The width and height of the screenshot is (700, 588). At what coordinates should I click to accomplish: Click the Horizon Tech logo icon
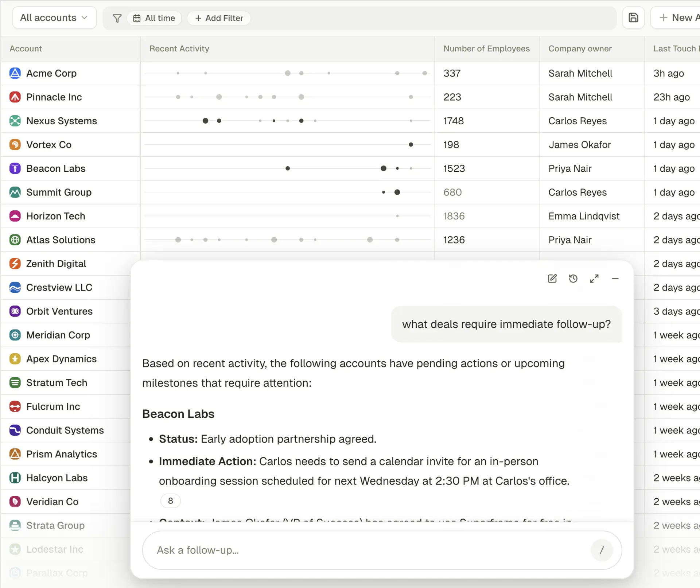pos(15,216)
